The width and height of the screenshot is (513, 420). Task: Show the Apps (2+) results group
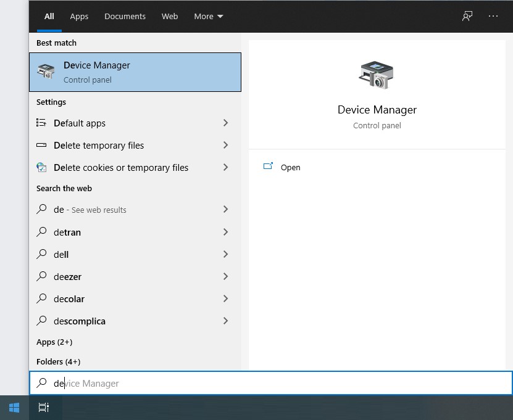(54, 342)
